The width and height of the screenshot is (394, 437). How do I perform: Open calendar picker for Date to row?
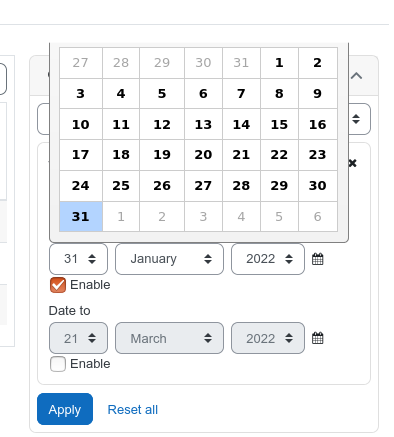click(317, 338)
